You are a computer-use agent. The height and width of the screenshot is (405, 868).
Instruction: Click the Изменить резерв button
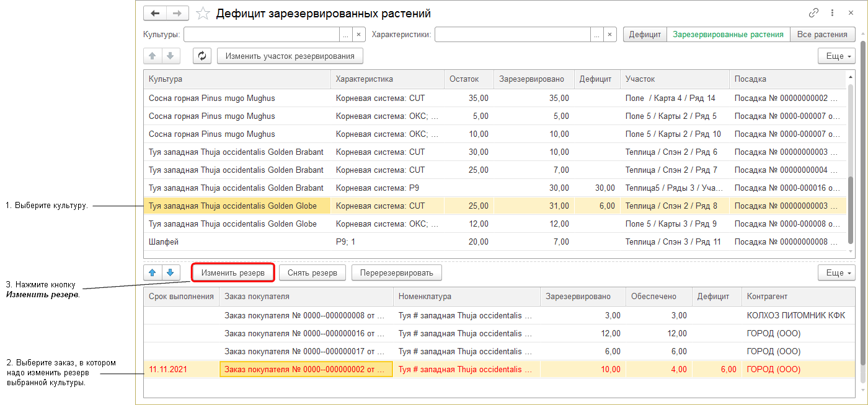[x=232, y=272]
